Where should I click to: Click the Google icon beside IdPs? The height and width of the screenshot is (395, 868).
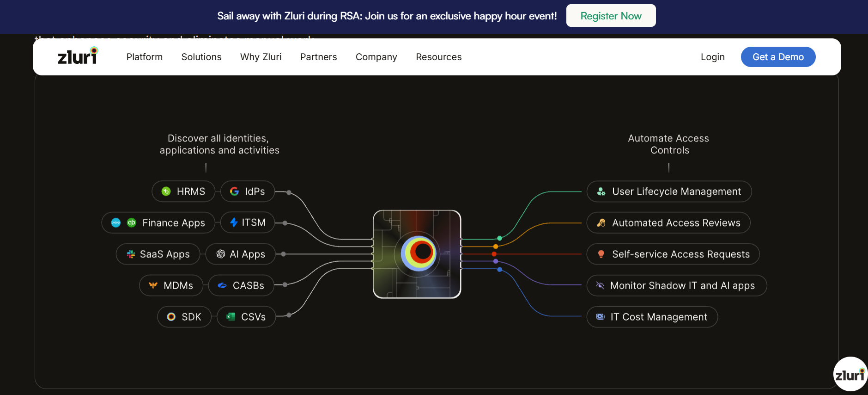(x=235, y=191)
